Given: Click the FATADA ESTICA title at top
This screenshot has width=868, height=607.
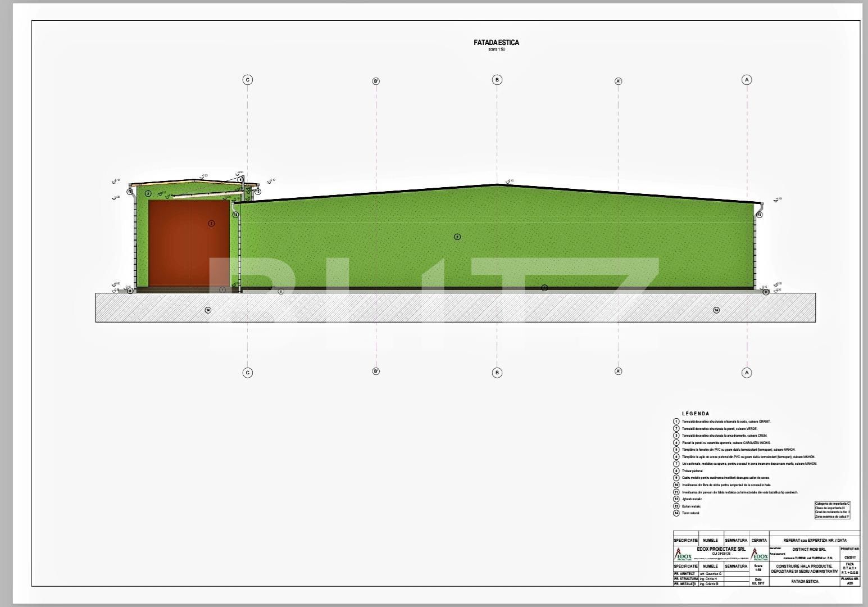Looking at the screenshot, I should [496, 43].
